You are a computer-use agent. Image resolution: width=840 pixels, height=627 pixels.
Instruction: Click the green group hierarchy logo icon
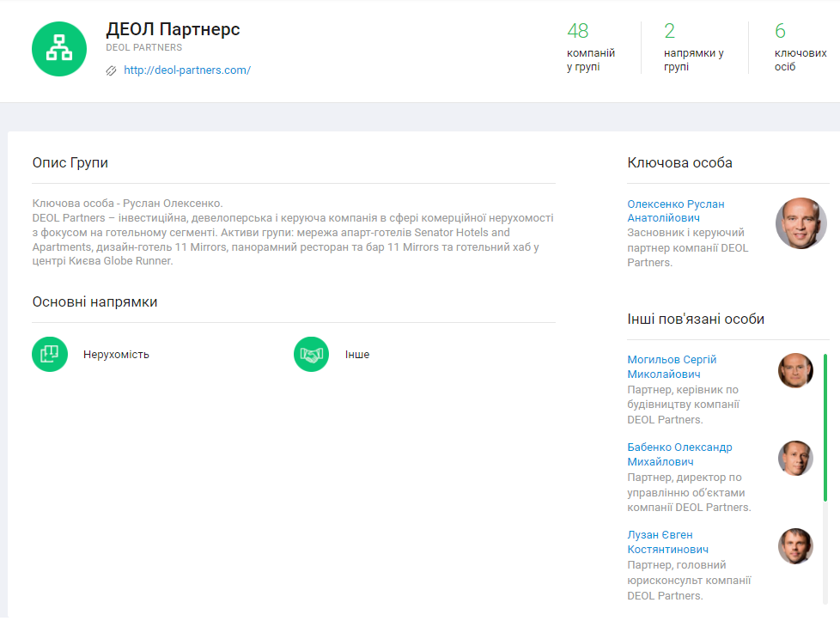tap(58, 49)
